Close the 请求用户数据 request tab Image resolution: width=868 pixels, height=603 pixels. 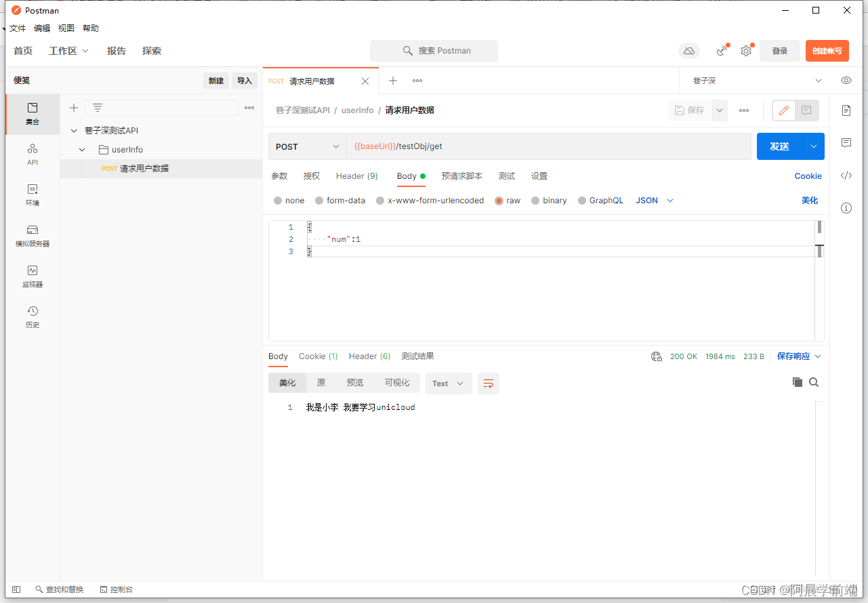click(x=365, y=81)
